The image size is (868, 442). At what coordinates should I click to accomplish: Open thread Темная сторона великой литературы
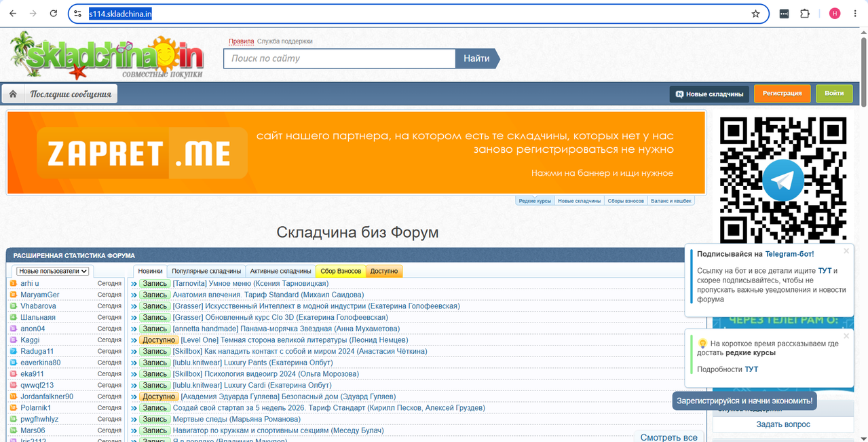coord(295,340)
